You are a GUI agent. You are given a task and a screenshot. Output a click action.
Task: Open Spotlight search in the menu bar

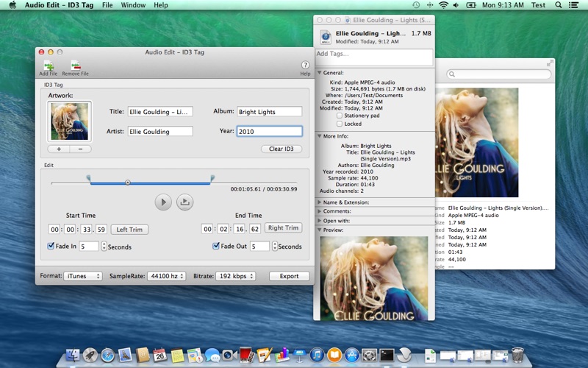coord(559,5)
